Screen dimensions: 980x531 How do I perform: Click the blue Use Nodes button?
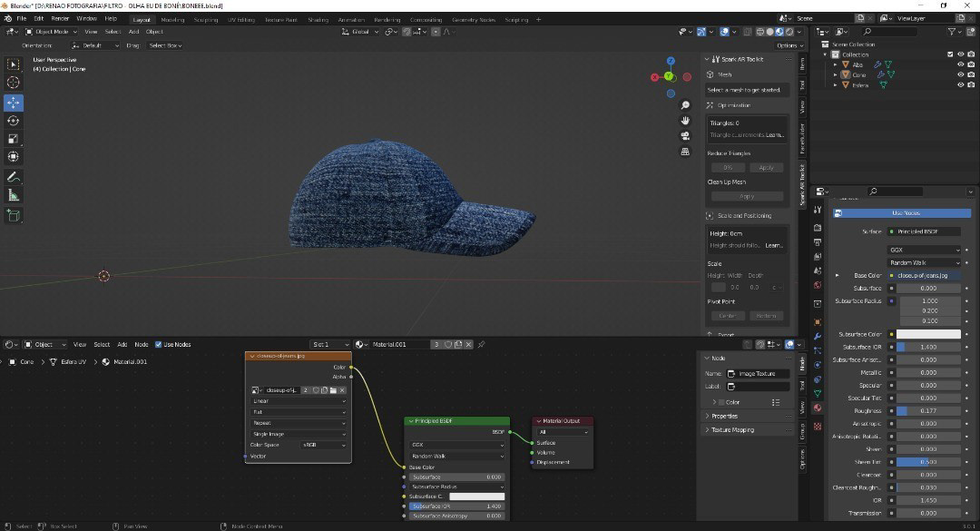[905, 213]
